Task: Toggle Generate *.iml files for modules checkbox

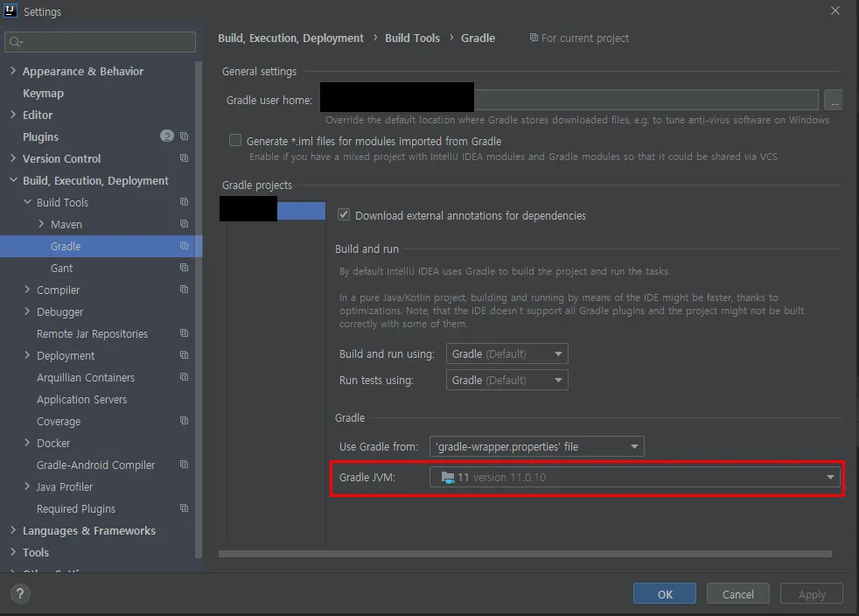Action: click(x=235, y=140)
